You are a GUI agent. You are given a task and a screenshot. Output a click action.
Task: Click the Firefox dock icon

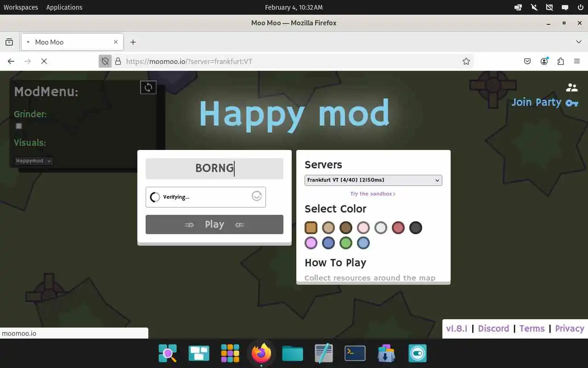pyautogui.click(x=261, y=353)
